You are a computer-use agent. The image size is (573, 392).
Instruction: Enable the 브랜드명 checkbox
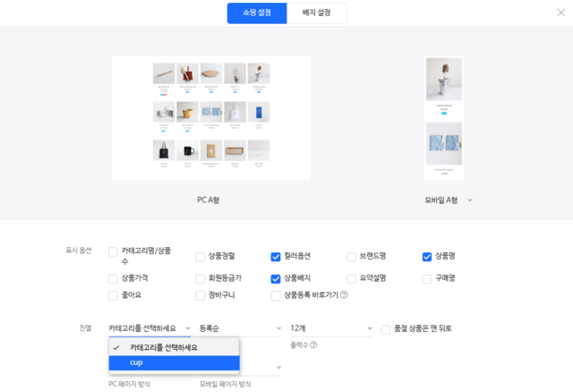351,257
